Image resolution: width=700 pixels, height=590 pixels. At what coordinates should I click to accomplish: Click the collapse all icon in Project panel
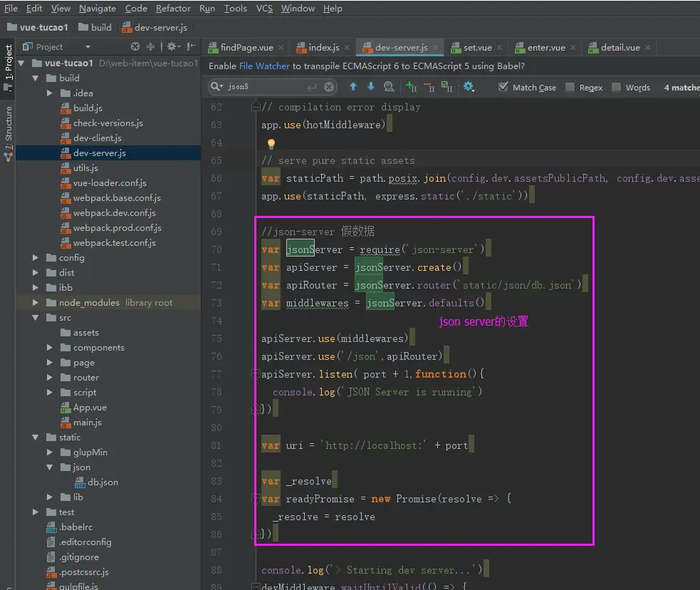coord(150,47)
